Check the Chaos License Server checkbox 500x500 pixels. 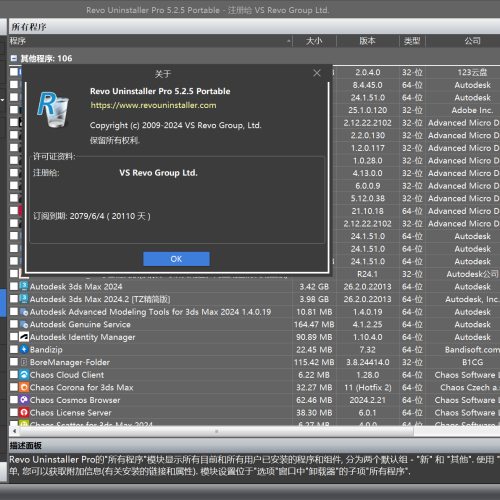14,412
